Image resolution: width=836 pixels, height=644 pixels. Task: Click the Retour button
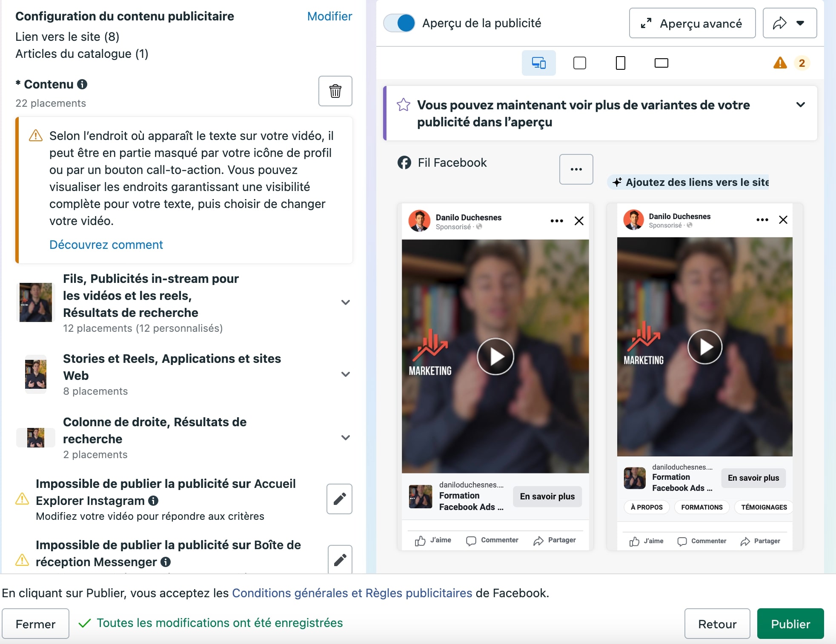(717, 624)
